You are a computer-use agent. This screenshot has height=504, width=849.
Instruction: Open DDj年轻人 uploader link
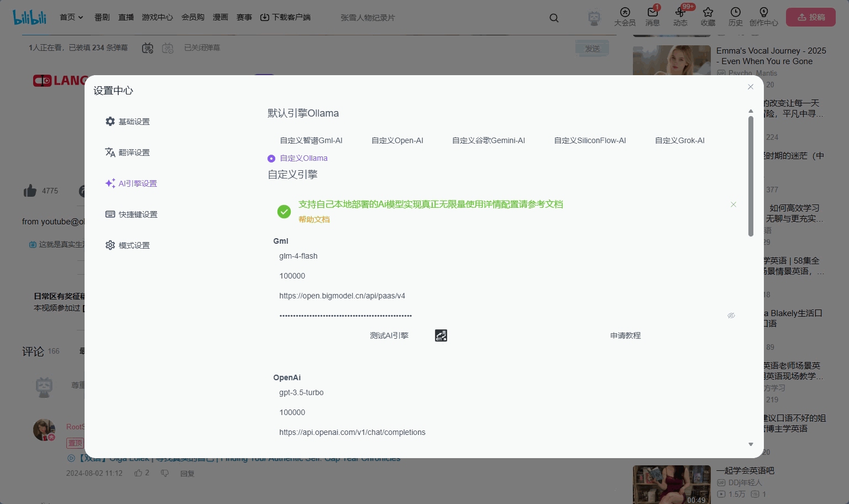[740, 483]
